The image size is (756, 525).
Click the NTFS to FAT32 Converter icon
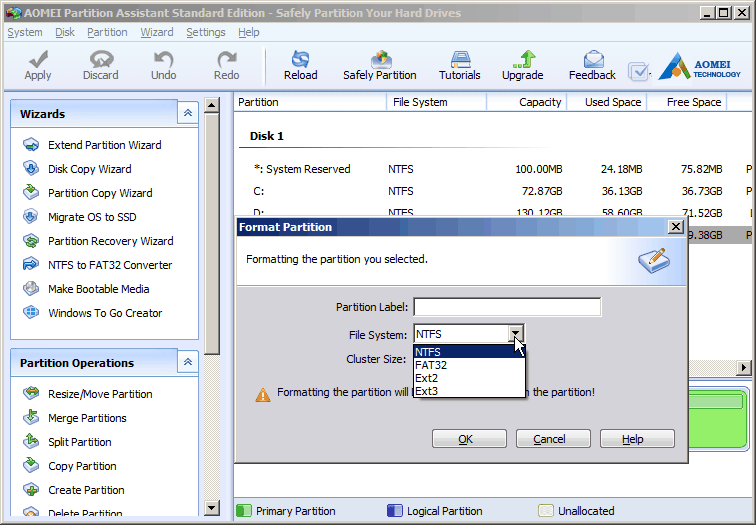pos(31,264)
